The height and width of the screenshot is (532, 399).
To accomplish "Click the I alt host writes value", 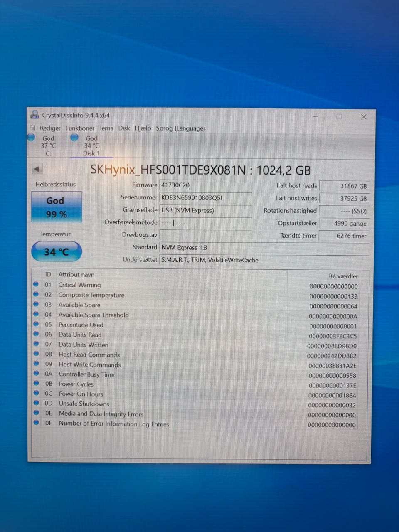I will tap(345, 199).
